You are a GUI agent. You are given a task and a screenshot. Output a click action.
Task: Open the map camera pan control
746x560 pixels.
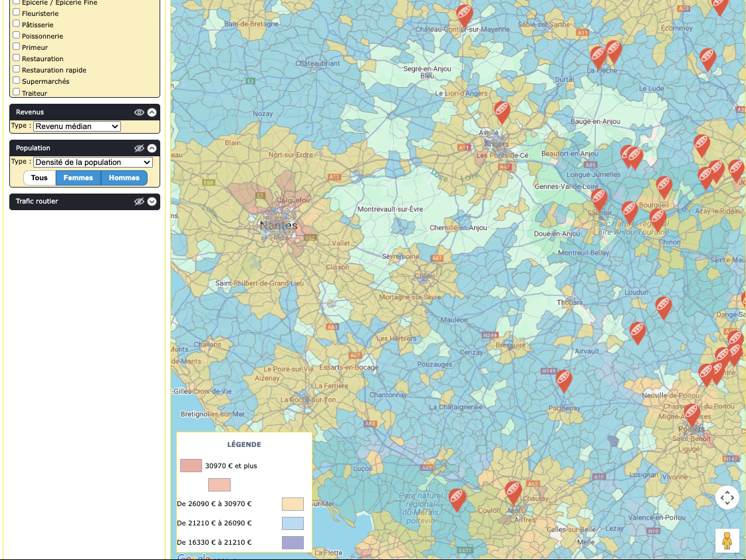tap(727, 498)
